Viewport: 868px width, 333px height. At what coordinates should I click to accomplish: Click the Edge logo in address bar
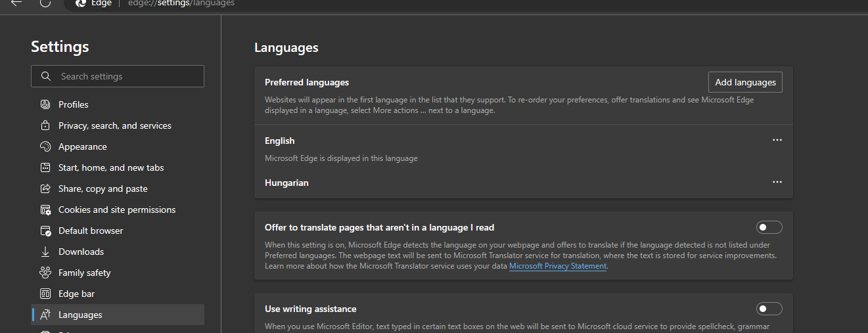pos(81,3)
